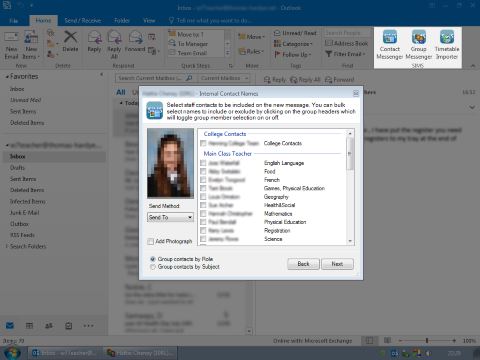This screenshot has width=480, height=360.
Task: Open the Current Mailbox scope dropdown
Action: [224, 78]
